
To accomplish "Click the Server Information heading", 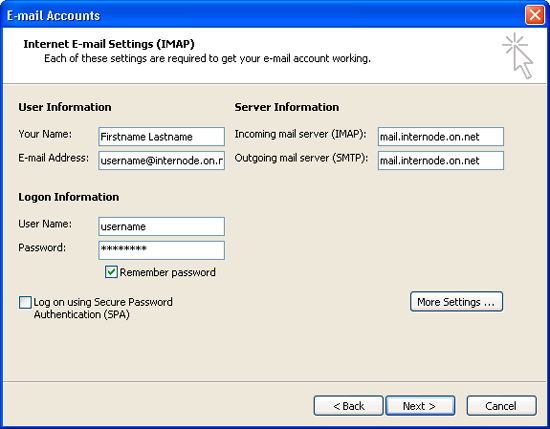I will pyautogui.click(x=287, y=107).
